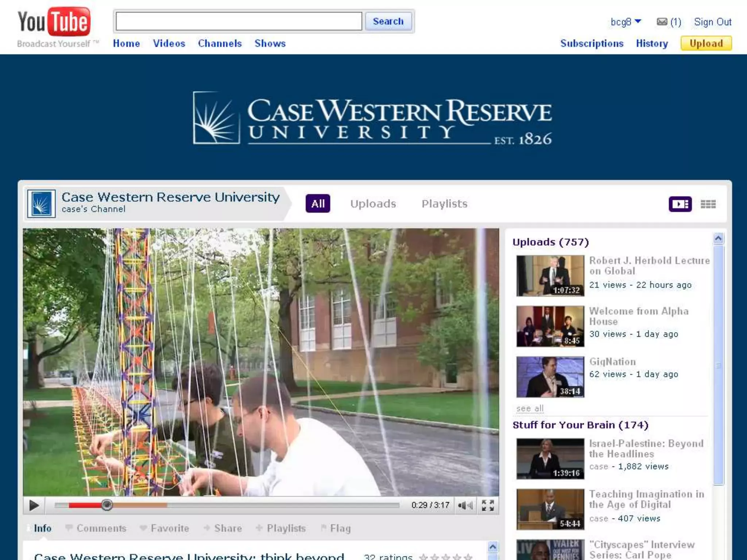747x560 pixels.
Task: Focus the YouTube search text field
Action: tap(239, 22)
